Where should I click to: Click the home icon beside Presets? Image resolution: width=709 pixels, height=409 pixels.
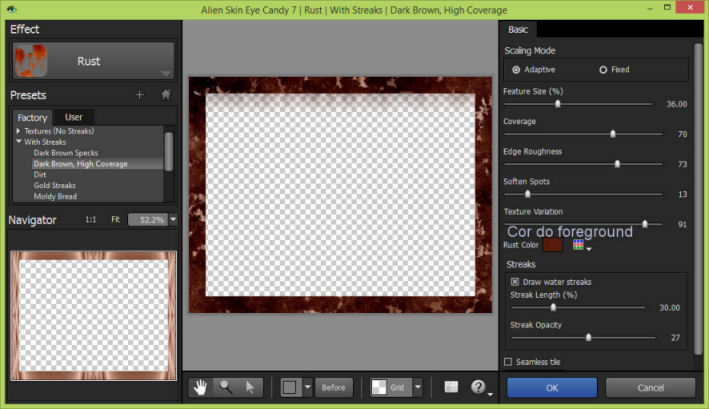point(165,95)
